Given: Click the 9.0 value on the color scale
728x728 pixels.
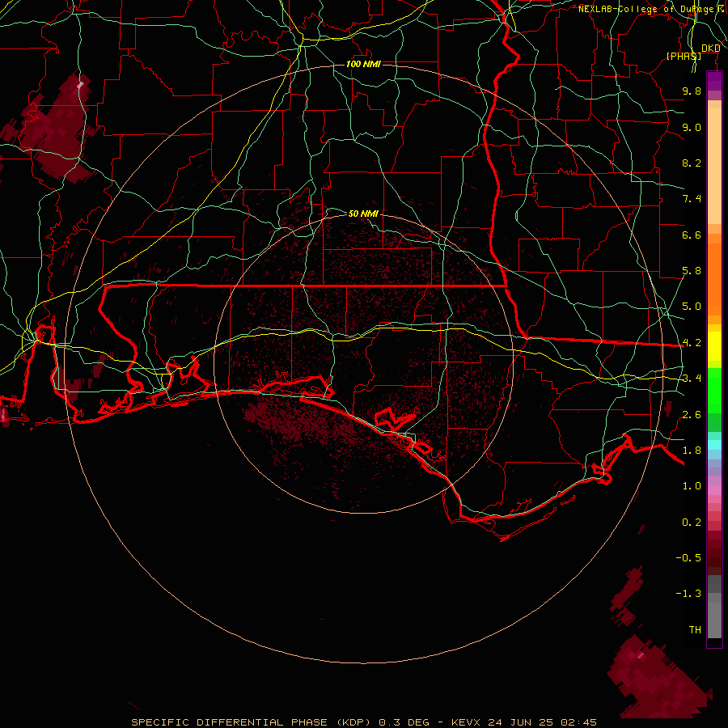Looking at the screenshot, I should (x=692, y=127).
